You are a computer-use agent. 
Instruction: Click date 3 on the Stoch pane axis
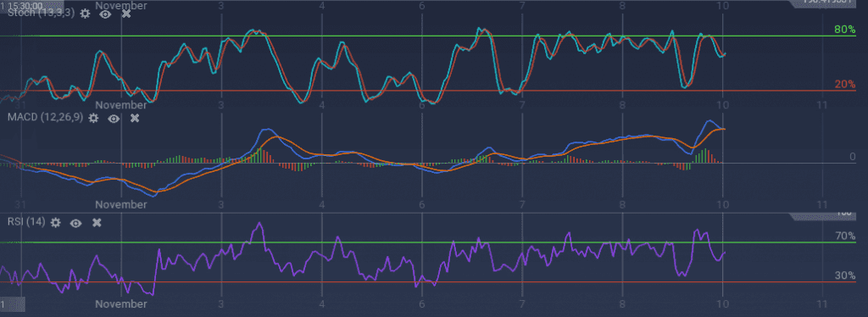pyautogui.click(x=221, y=104)
